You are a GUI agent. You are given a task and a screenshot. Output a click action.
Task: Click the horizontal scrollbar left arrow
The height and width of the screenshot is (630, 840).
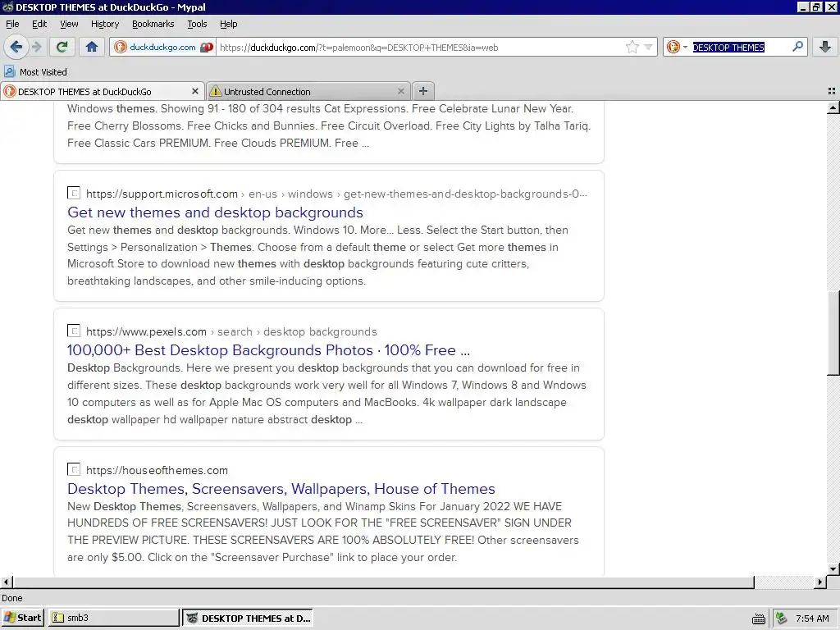pos(6,582)
